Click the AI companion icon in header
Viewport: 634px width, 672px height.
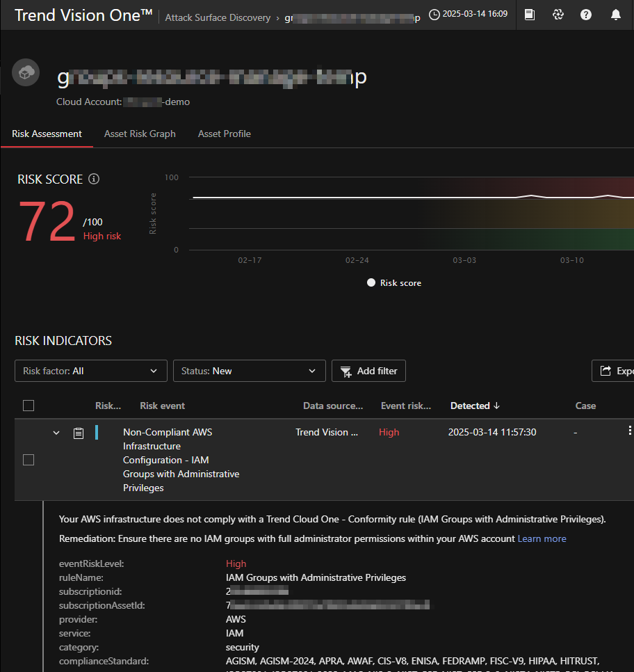(x=558, y=15)
